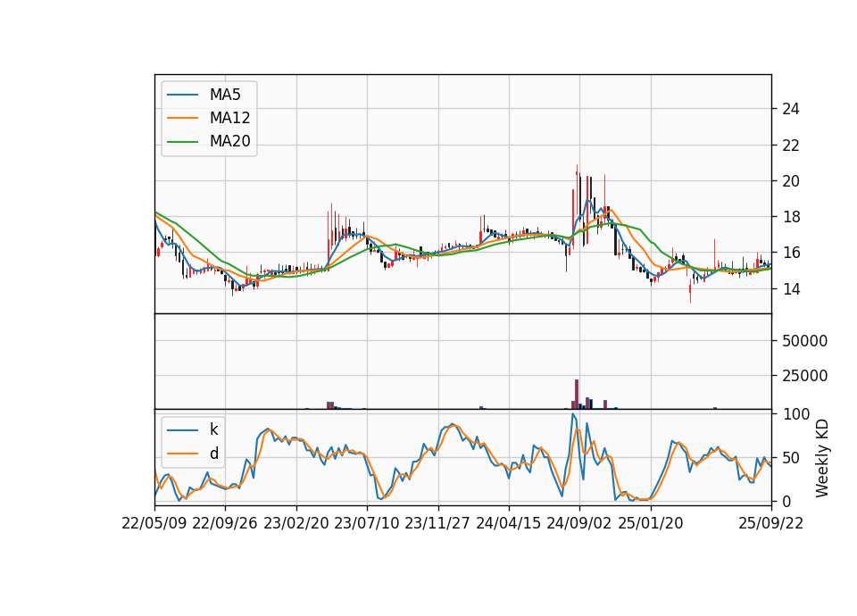This screenshot has height=616, width=857.
Task: Click the MA20 legend label
Action: [229, 141]
